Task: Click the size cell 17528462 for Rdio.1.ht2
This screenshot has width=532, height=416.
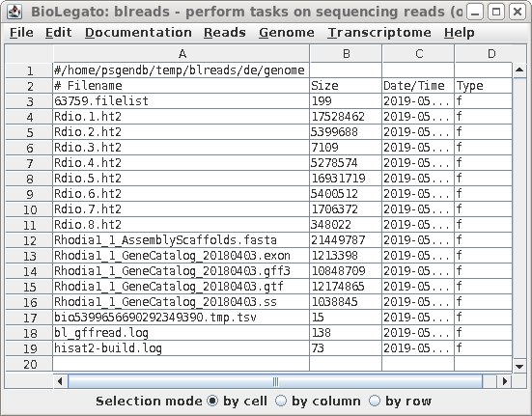Action: (x=346, y=116)
